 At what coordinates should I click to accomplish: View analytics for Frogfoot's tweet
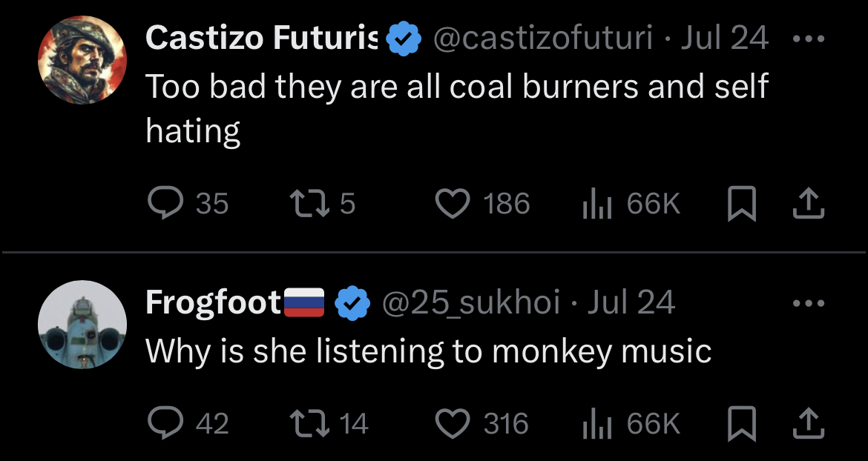click(596, 423)
